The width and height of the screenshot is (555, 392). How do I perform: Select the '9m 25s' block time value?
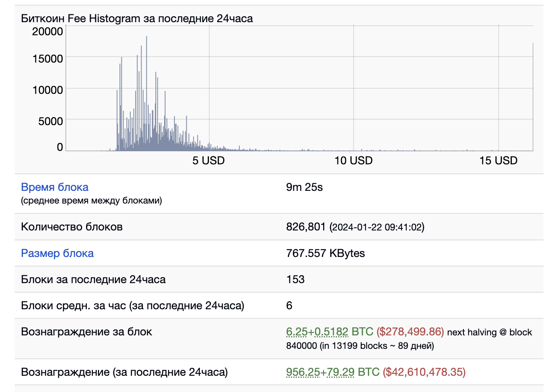[304, 187]
